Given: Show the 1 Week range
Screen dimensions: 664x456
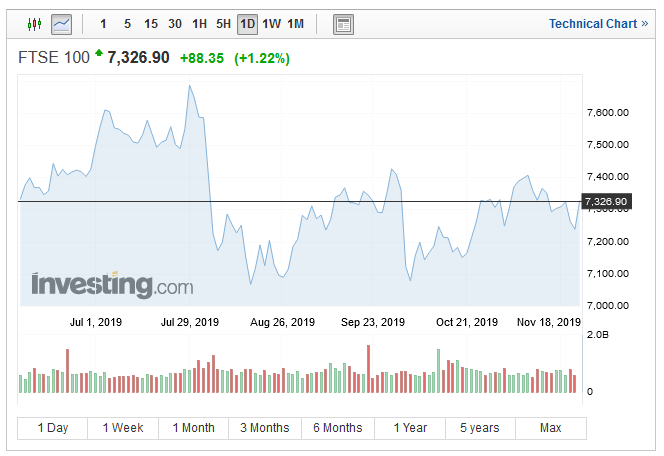Looking at the screenshot, I should coord(123,428).
